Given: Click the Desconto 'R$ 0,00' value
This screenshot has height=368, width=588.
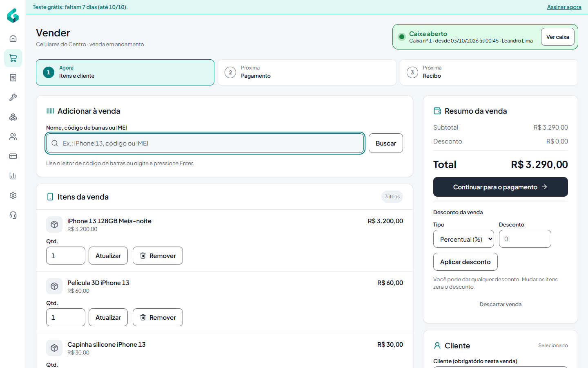Looking at the screenshot, I should pos(557,141).
